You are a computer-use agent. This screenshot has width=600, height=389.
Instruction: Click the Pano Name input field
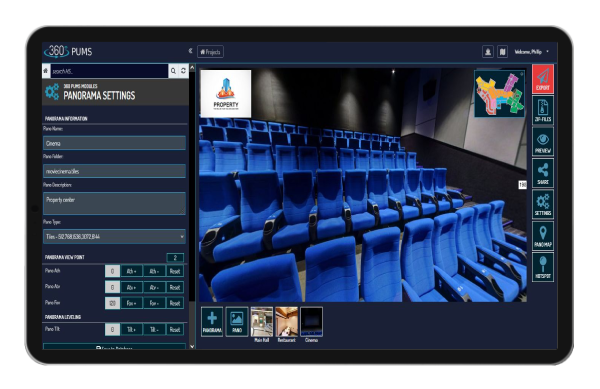(114, 143)
